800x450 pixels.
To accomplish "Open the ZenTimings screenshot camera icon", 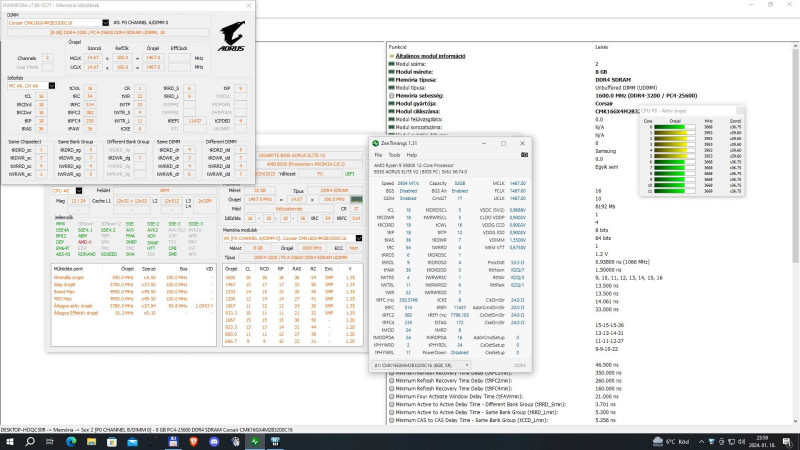I will pyautogui.click(x=524, y=155).
